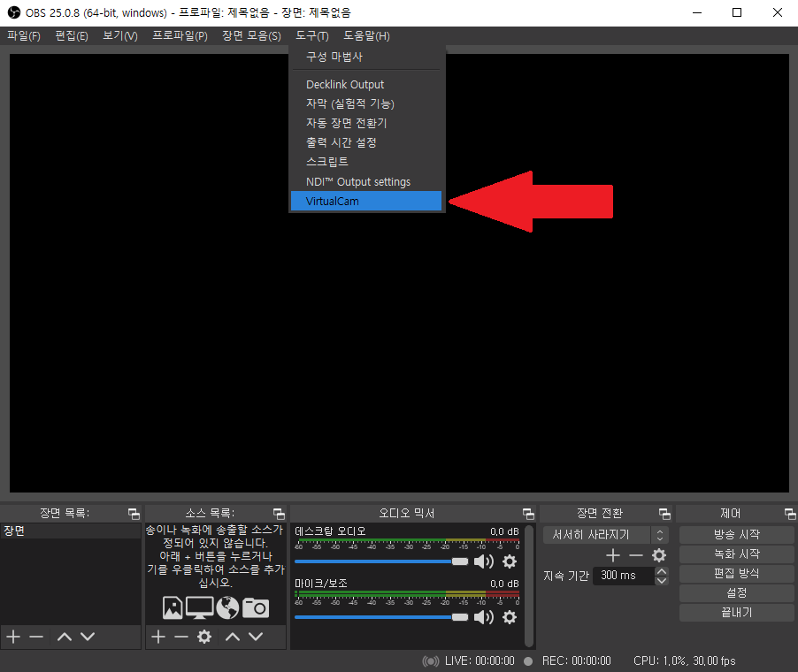Viewport: 798px width, 672px height.
Task: Increase 지속 기간 duration stepper
Action: 662,571
